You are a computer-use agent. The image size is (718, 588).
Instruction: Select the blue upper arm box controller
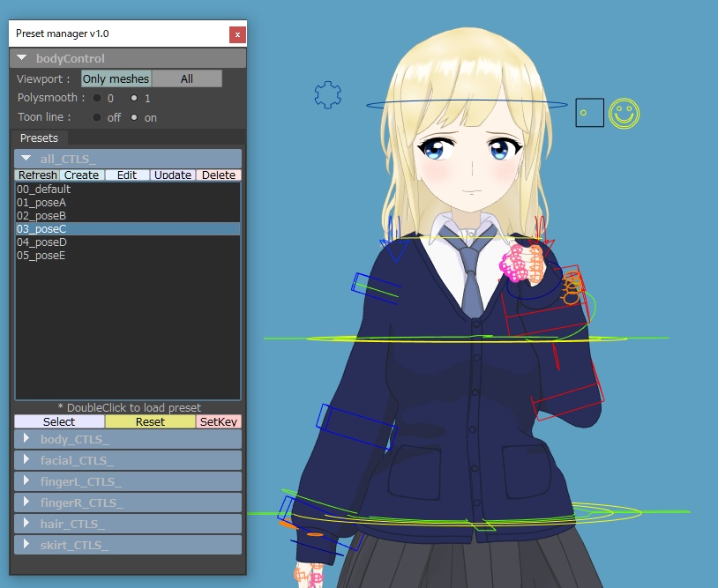coord(376,288)
